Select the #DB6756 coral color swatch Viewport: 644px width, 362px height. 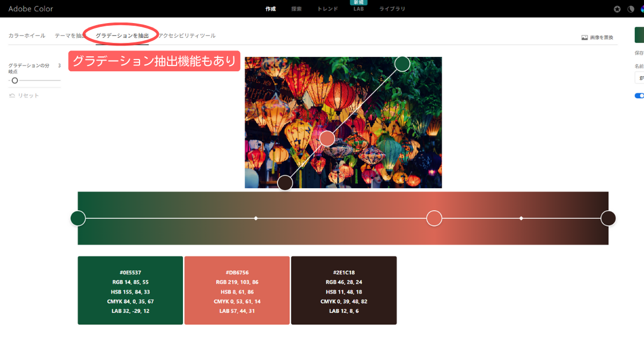pos(237,290)
